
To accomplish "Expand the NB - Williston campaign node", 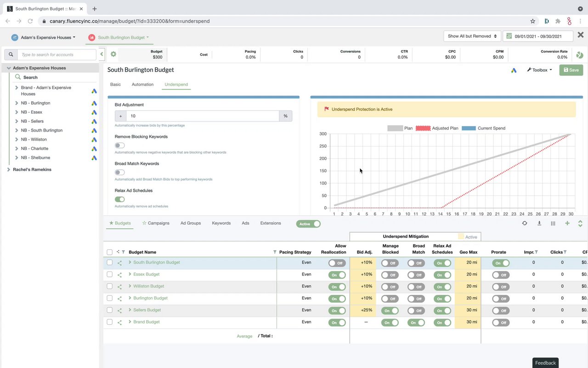I will click(x=17, y=139).
